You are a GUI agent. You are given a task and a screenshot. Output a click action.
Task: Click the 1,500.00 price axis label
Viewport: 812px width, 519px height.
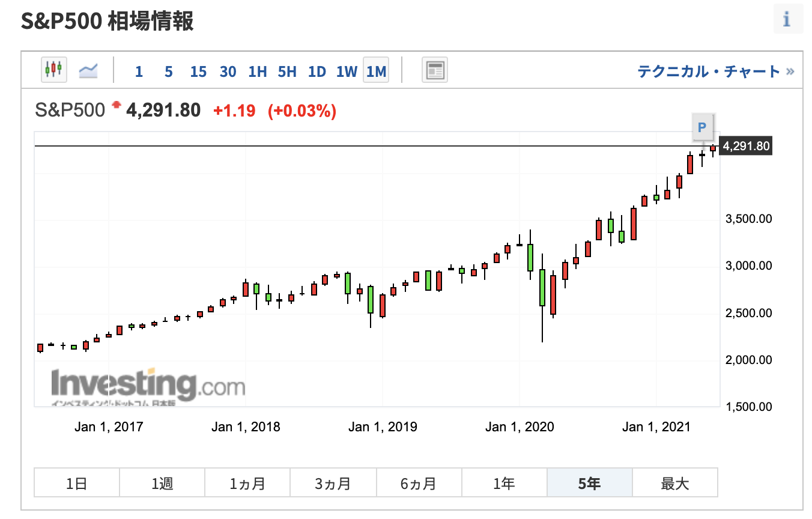click(748, 407)
